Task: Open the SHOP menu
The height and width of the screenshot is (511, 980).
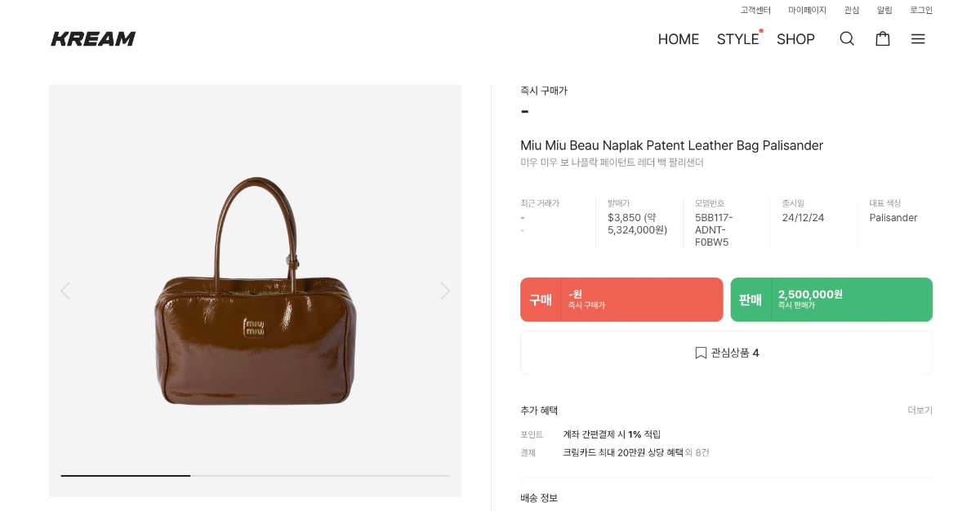Action: [x=795, y=39]
